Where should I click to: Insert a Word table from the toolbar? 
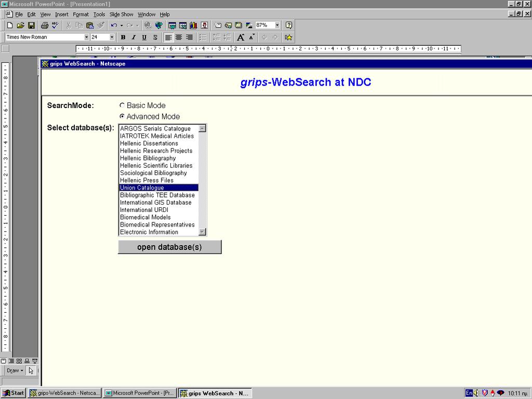[172, 25]
